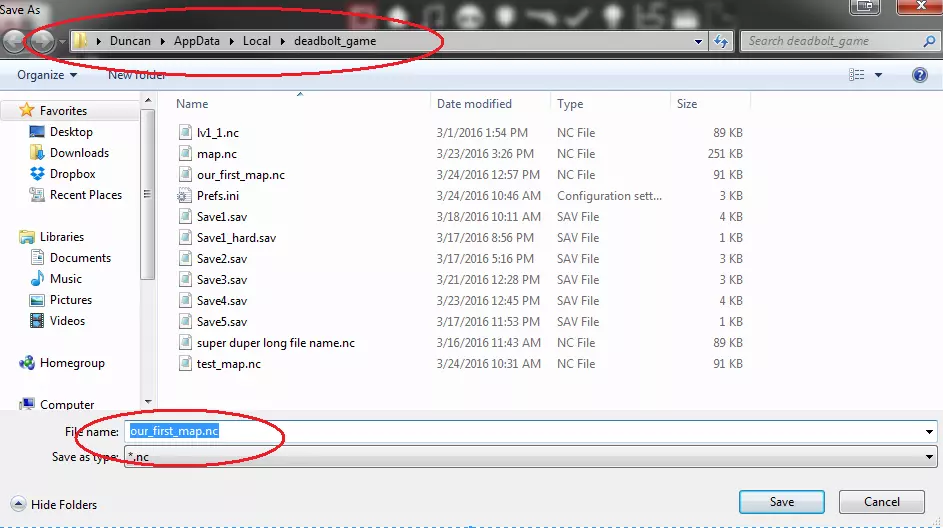Viewport: 943px width, 528px height.
Task: Expand the address bar history dropdown
Action: point(698,41)
